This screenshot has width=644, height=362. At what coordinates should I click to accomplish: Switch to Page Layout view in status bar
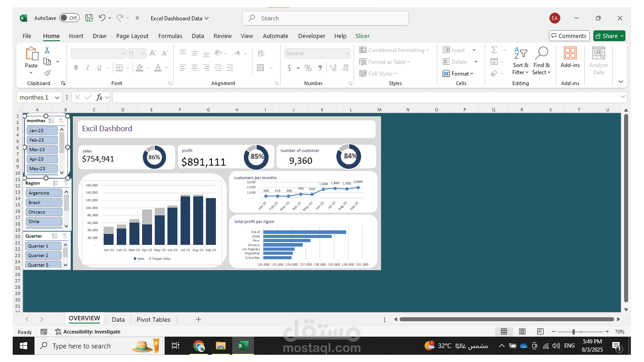click(x=522, y=332)
